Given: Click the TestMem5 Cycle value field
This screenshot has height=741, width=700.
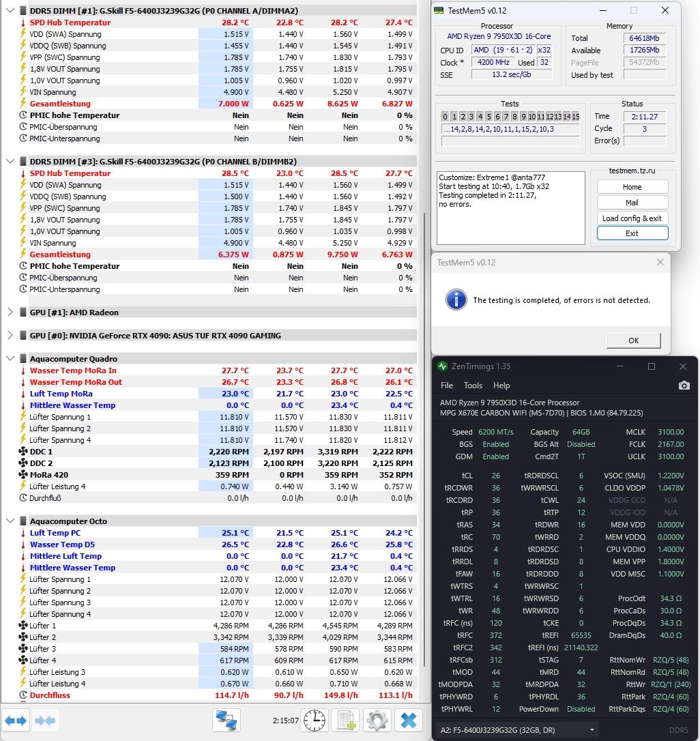Looking at the screenshot, I should tap(644, 129).
